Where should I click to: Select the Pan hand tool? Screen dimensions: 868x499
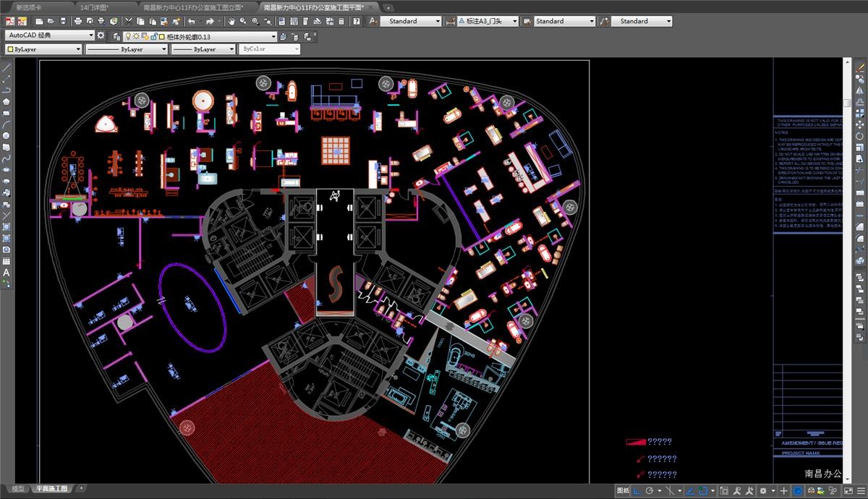231,22
